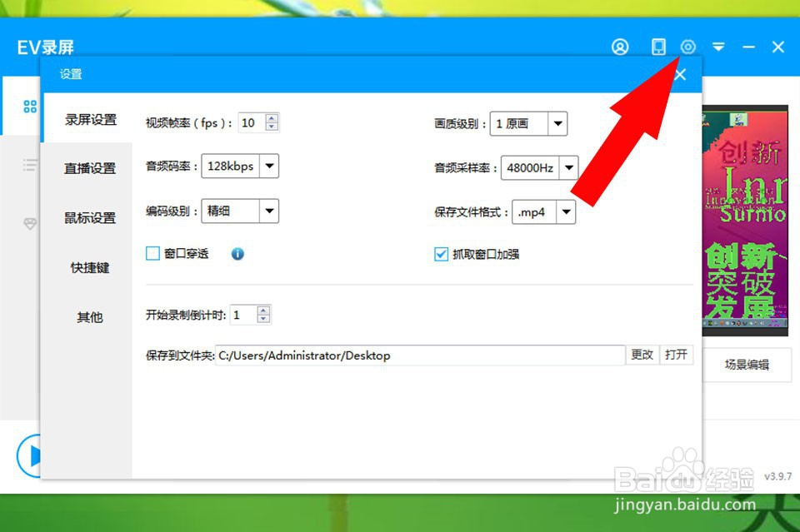Switch to the 其他 tab
The width and height of the screenshot is (800, 532).
(90, 317)
